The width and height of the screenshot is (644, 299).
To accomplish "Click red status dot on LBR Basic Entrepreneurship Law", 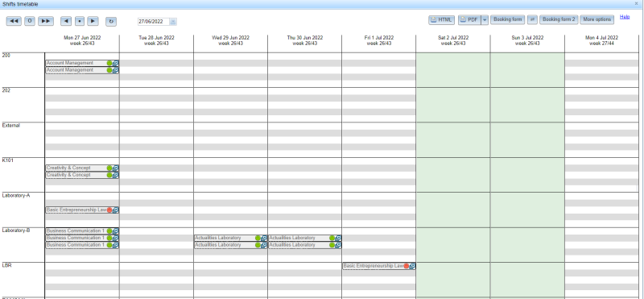I will tap(407, 266).
